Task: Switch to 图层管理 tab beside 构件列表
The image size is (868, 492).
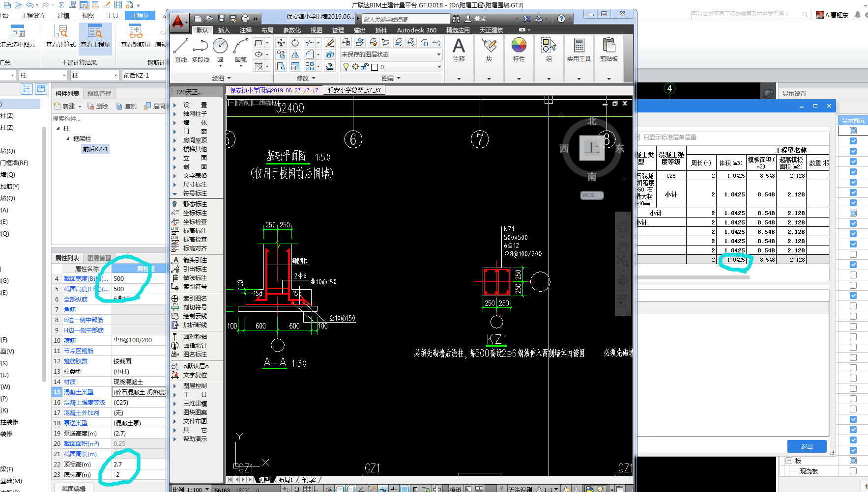Action: pos(99,93)
